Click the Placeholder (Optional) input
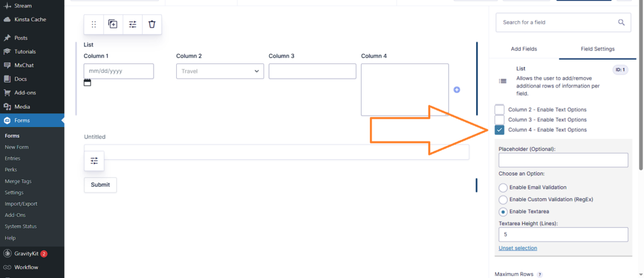This screenshot has height=278, width=644. tap(563, 160)
